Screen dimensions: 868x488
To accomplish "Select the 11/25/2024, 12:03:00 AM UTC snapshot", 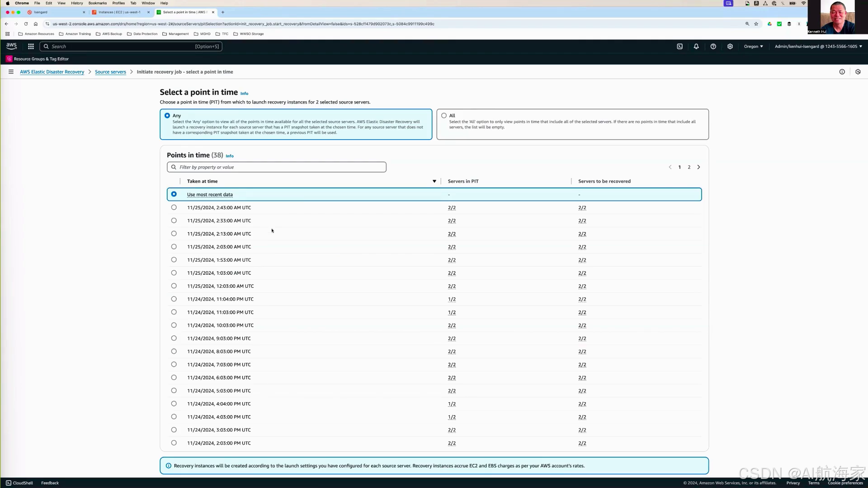I will click(174, 286).
